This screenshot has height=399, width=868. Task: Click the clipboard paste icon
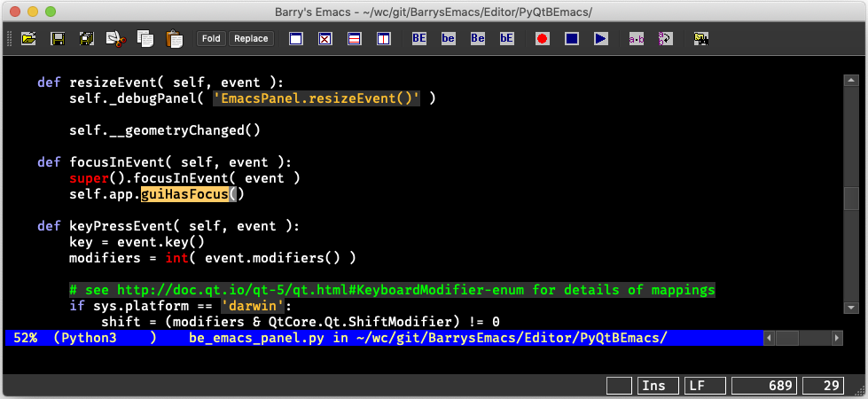(174, 39)
